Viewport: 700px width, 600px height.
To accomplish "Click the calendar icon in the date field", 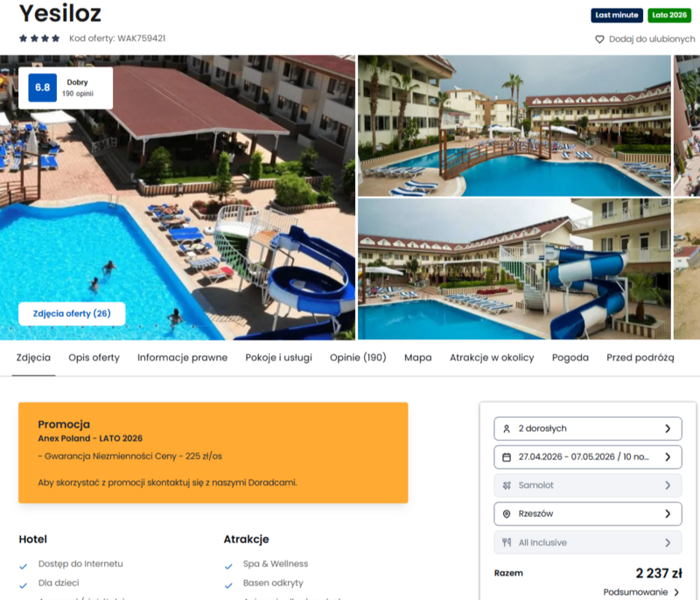I will point(507,457).
